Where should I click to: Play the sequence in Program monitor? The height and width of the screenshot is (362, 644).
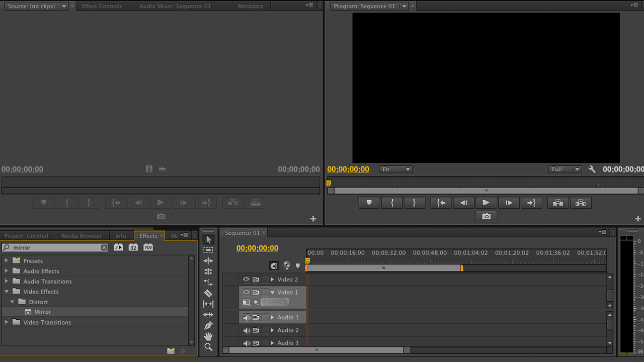486,203
